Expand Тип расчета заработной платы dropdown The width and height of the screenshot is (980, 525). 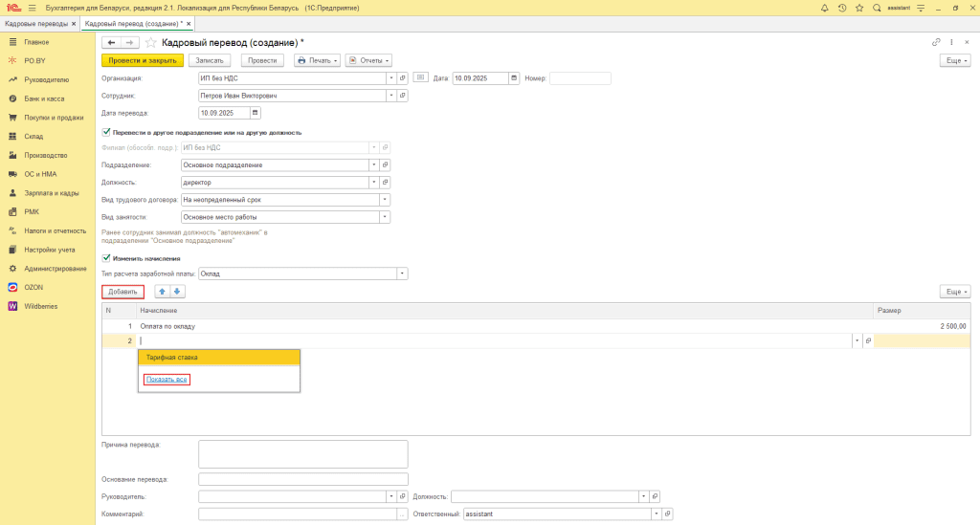coord(402,273)
